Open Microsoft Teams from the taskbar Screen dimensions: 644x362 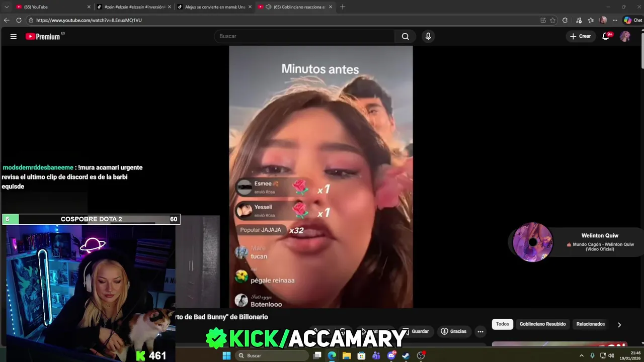(376, 355)
